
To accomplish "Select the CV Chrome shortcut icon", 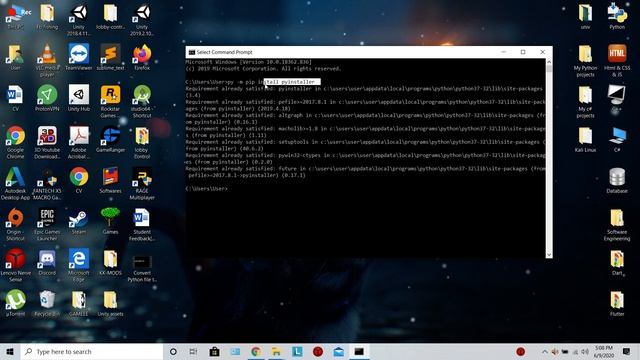I will click(79, 180).
